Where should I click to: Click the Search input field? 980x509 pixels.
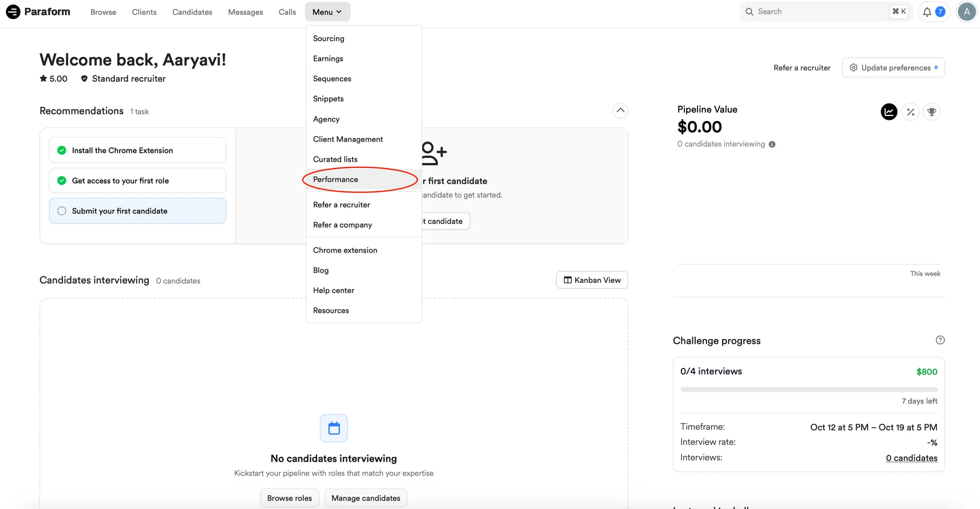coord(826,11)
